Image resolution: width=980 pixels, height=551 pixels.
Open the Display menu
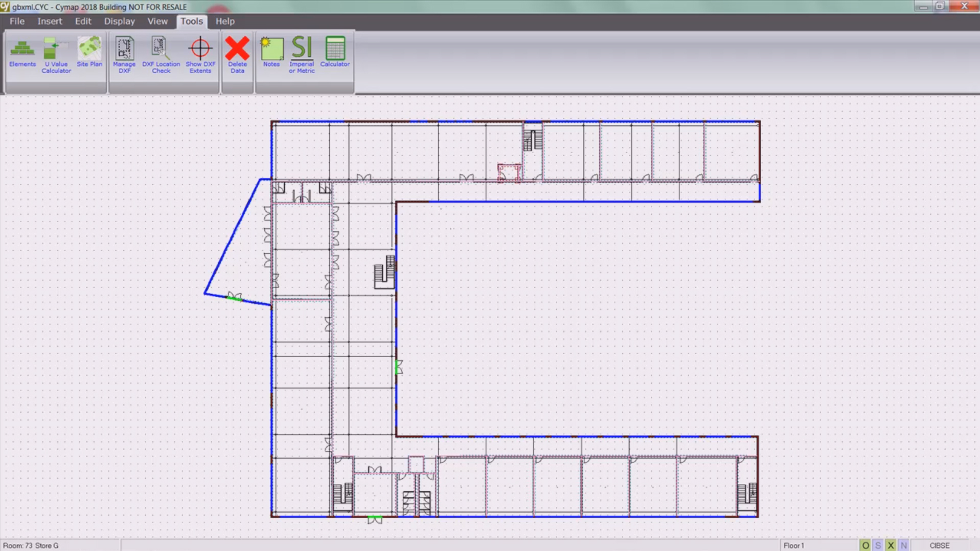(120, 21)
